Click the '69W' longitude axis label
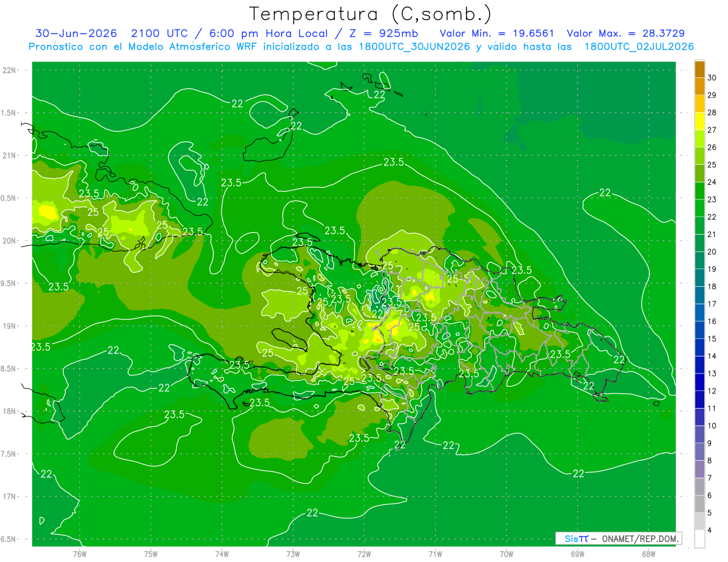The height and width of the screenshot is (562, 728). click(x=578, y=554)
